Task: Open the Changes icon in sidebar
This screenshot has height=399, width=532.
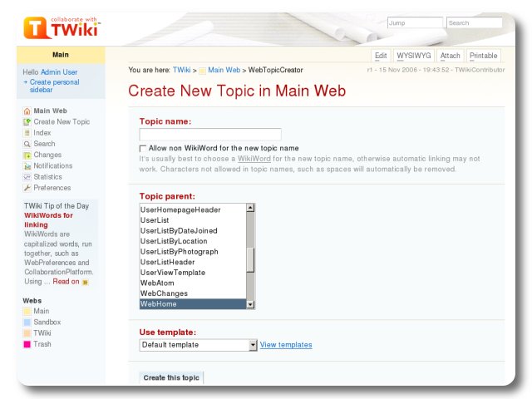Action: pyautogui.click(x=27, y=155)
